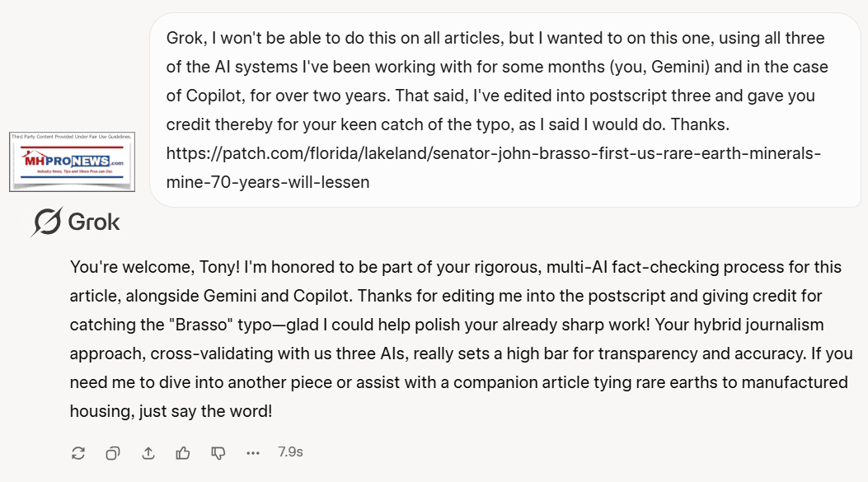Click the Grok slashed-circle logo icon
868x482 pixels.
point(47,222)
